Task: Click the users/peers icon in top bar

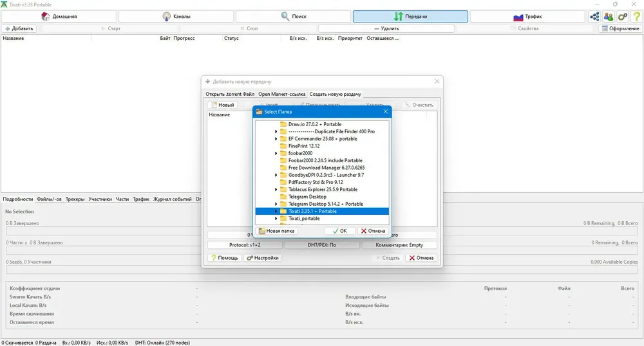Action: 608,16
